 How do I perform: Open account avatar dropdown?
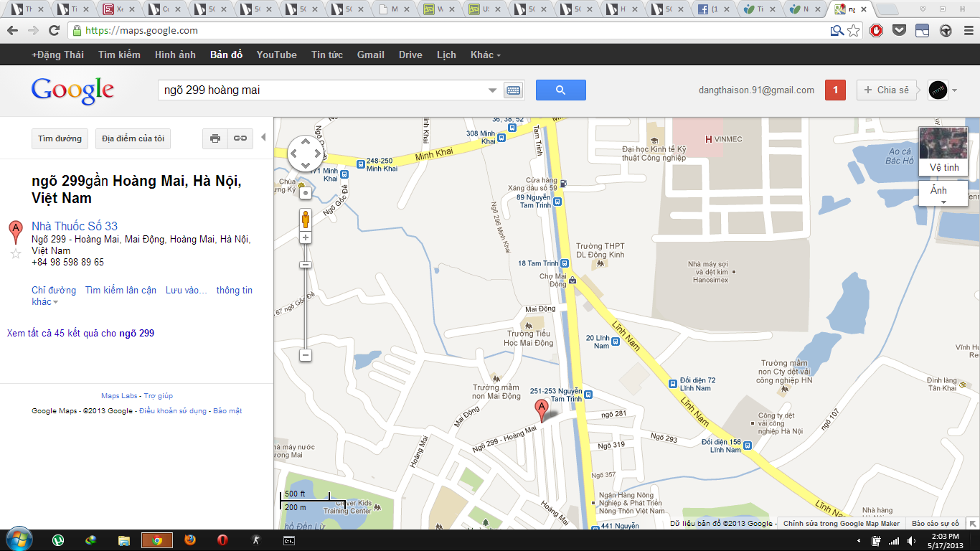943,90
